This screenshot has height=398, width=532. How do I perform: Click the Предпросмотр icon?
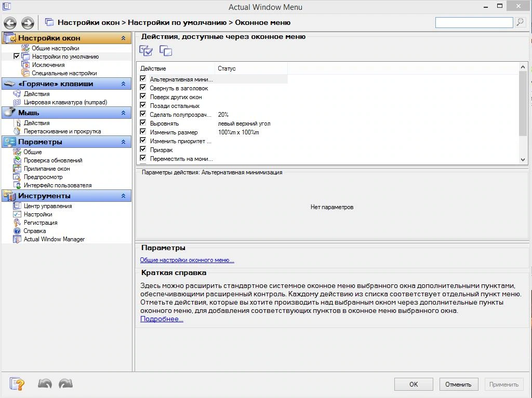point(17,176)
